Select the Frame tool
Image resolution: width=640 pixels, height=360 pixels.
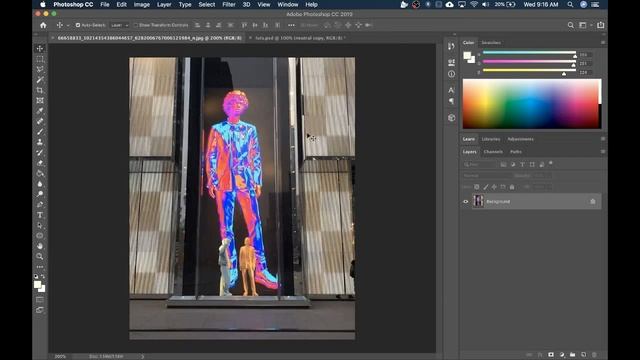click(x=40, y=100)
